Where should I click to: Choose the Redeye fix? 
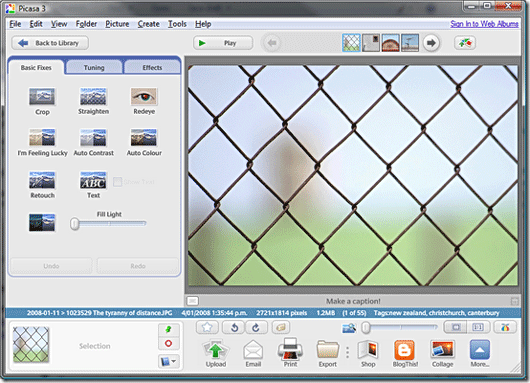click(x=144, y=101)
